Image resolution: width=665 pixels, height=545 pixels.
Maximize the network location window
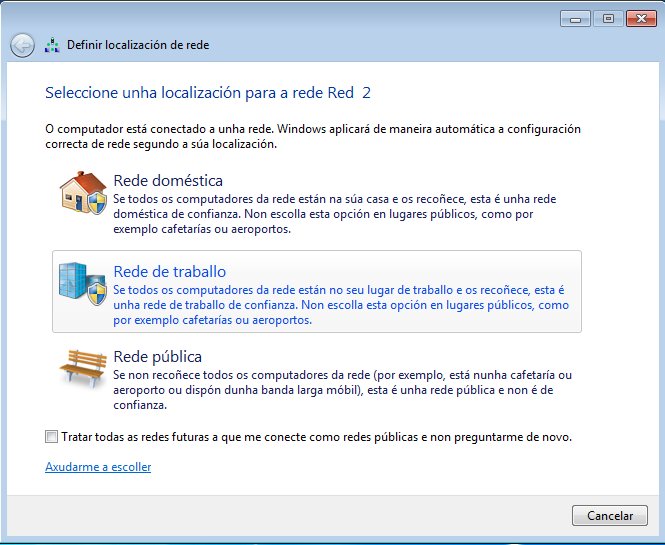[608, 19]
